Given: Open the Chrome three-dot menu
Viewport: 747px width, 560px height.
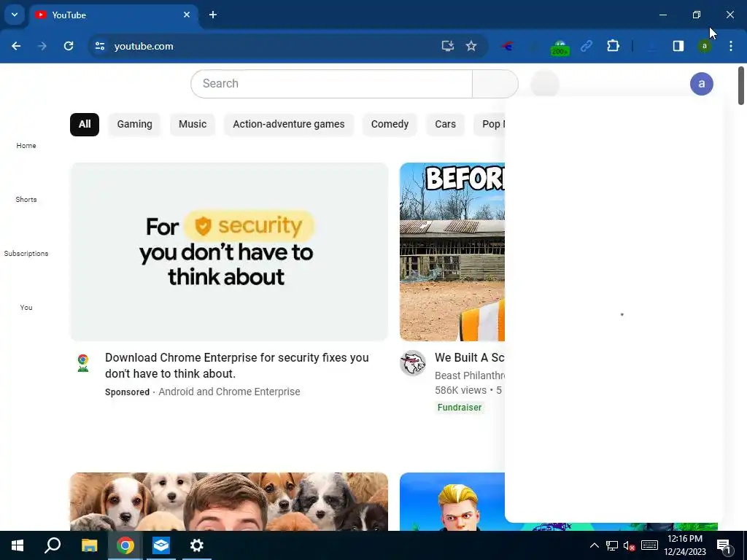Looking at the screenshot, I should (731, 46).
